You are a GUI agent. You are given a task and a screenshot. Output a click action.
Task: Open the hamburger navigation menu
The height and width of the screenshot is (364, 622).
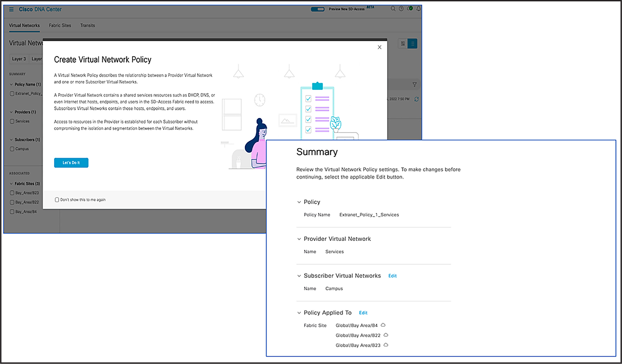click(11, 9)
